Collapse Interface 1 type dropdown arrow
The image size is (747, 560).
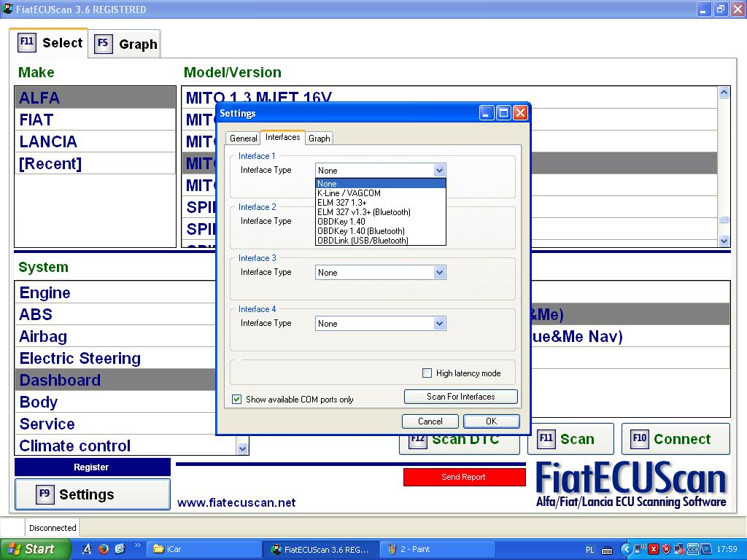click(x=439, y=170)
